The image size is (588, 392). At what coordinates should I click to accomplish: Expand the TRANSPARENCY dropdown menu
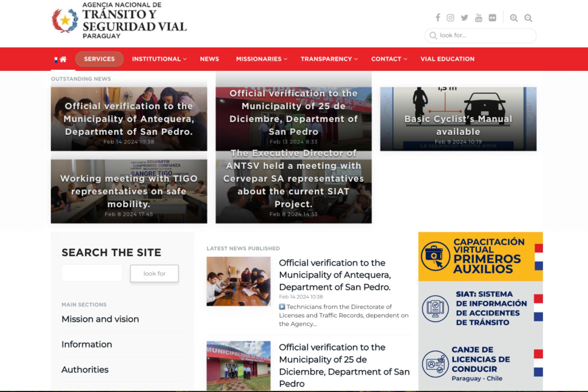pyautogui.click(x=326, y=59)
